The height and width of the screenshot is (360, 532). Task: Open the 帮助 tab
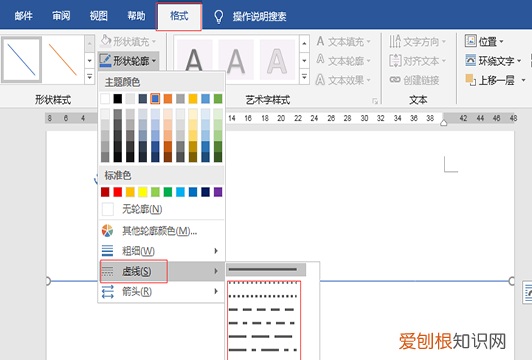pos(136,16)
